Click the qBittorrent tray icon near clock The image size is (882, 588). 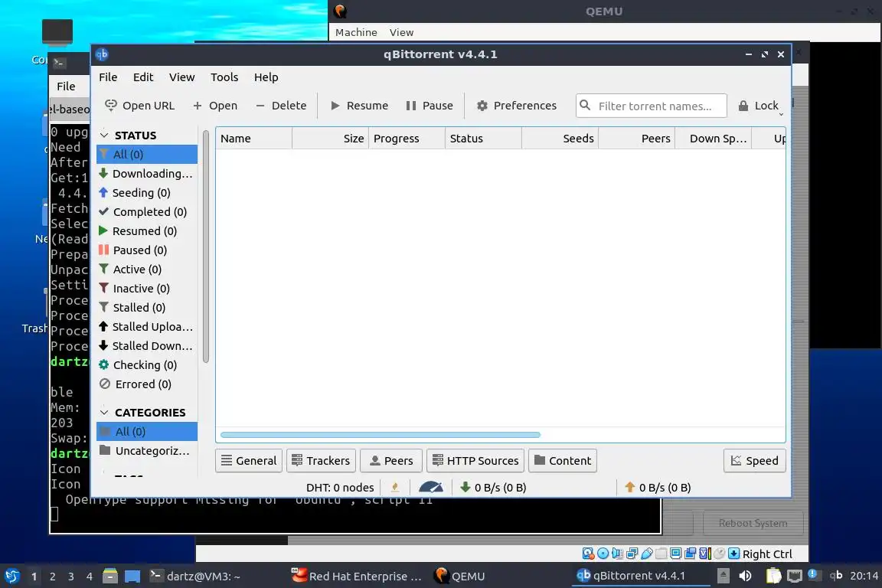[x=836, y=575]
